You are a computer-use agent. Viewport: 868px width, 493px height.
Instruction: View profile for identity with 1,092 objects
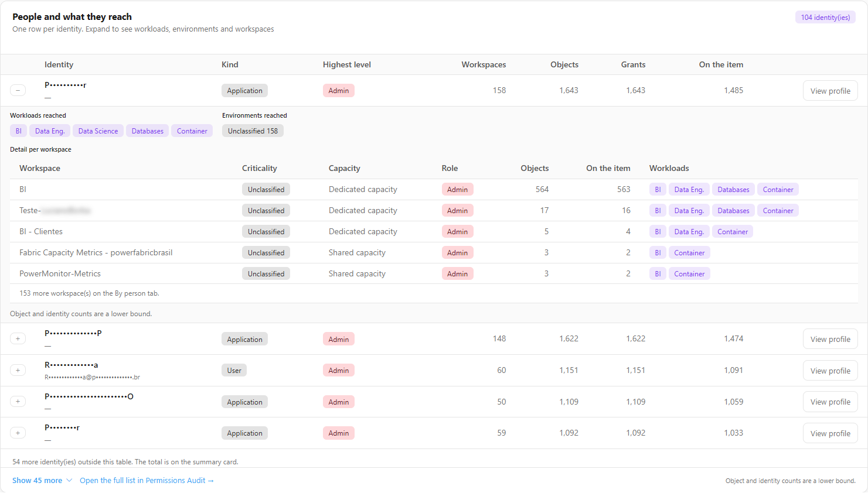830,433
